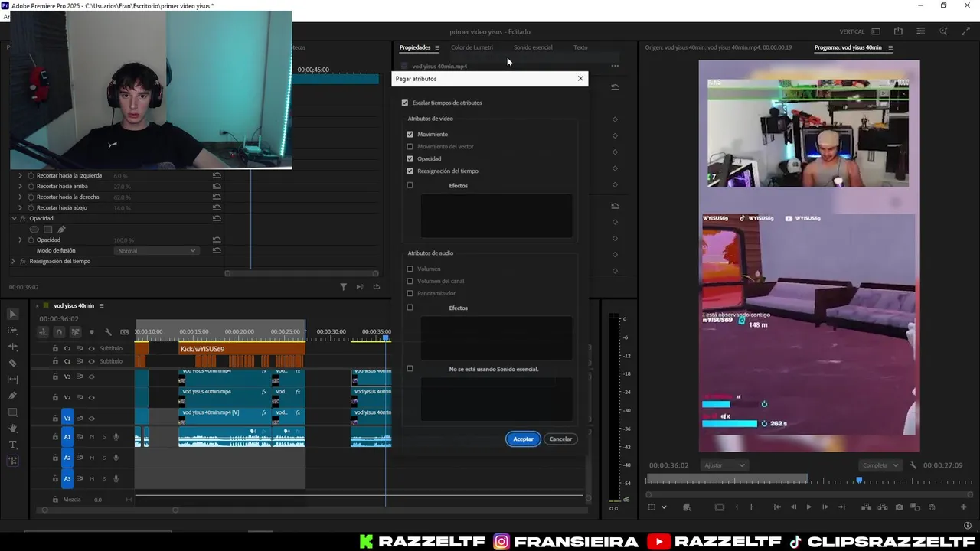This screenshot has height=551, width=980.
Task: Reset Recortar hacia arriba parameter
Action: (x=217, y=186)
